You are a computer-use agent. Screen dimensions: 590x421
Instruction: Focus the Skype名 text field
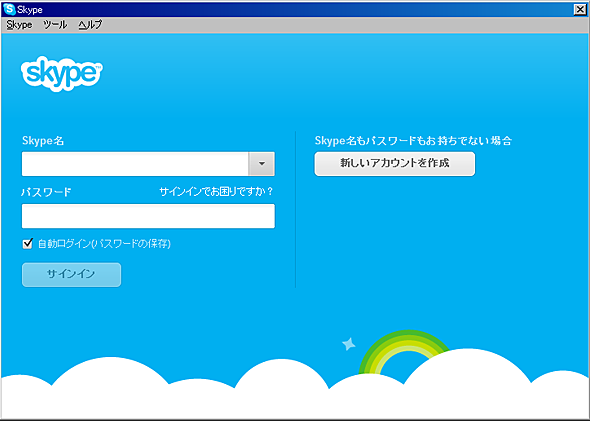tap(135, 164)
